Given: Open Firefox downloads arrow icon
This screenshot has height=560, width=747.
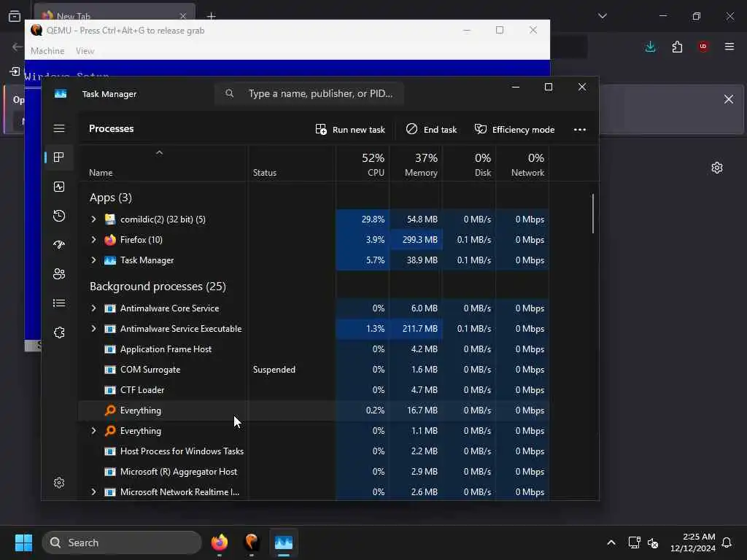Looking at the screenshot, I should (650, 47).
